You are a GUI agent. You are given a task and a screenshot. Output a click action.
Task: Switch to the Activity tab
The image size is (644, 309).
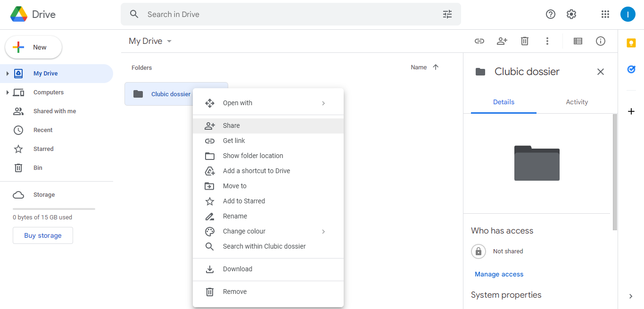tap(577, 102)
